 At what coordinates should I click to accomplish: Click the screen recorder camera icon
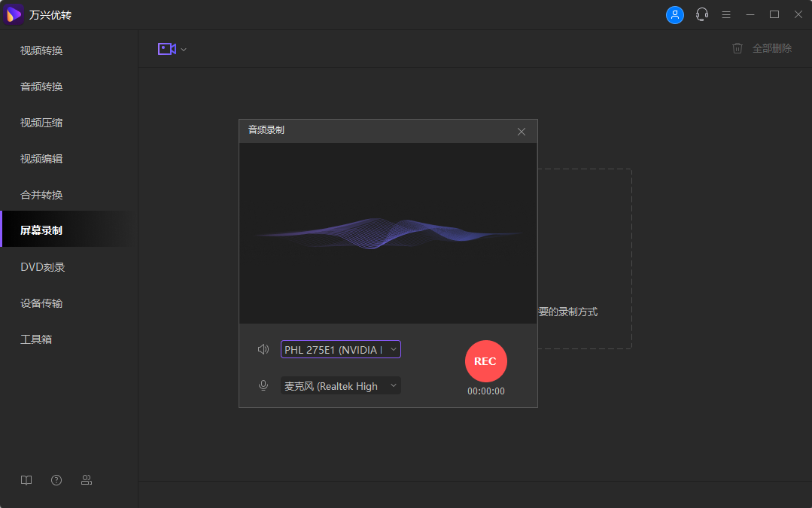[x=166, y=47]
